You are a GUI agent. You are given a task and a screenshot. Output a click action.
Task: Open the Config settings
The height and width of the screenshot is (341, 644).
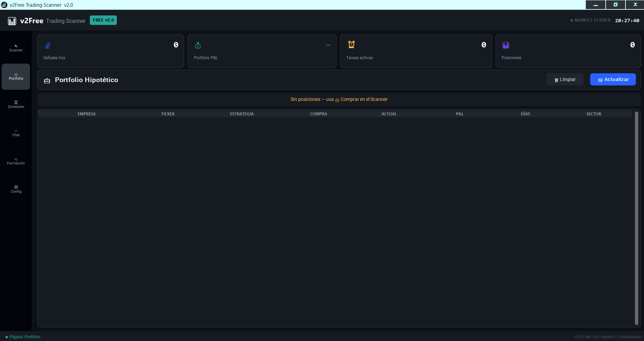(x=16, y=189)
